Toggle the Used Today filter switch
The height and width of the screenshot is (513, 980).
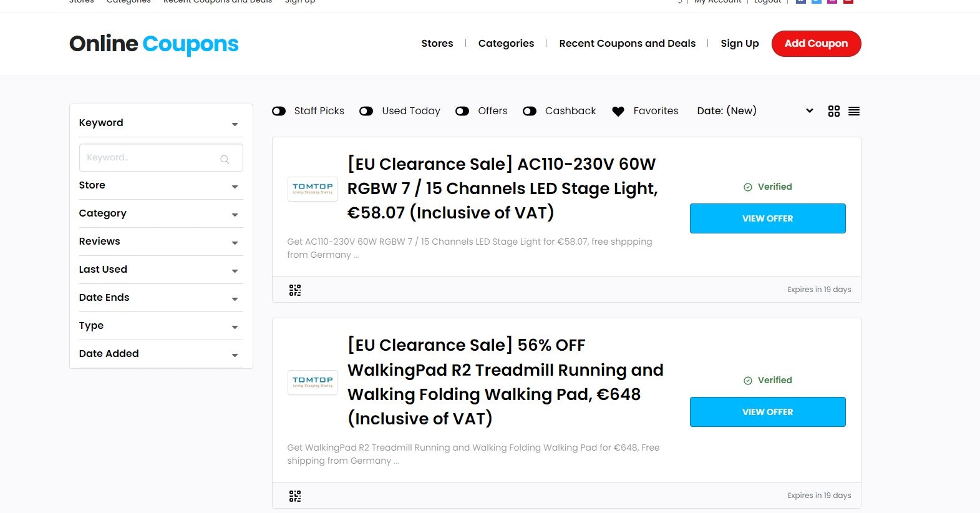[x=366, y=111]
